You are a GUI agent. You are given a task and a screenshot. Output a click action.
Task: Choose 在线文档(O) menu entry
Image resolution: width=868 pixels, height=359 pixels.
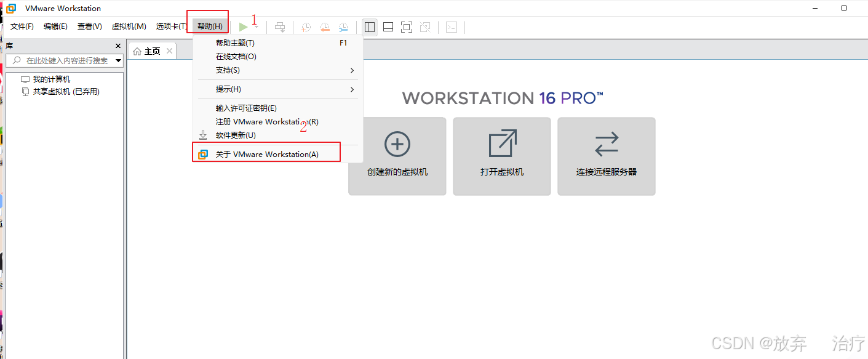[x=278, y=57]
